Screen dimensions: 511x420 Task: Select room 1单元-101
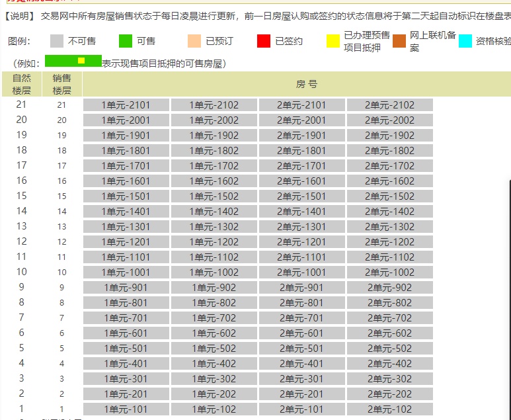(x=126, y=409)
